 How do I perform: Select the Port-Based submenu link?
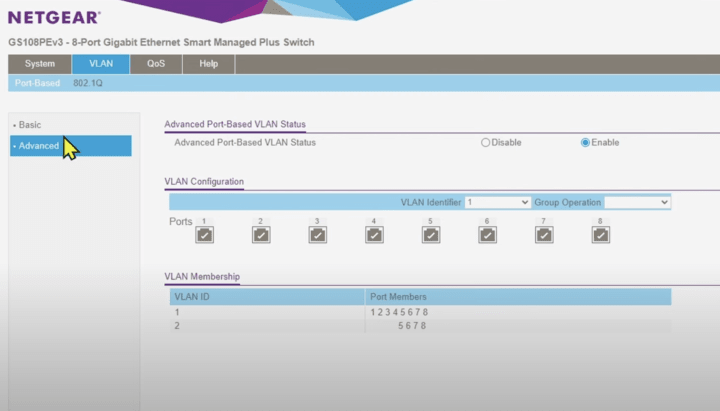38,83
